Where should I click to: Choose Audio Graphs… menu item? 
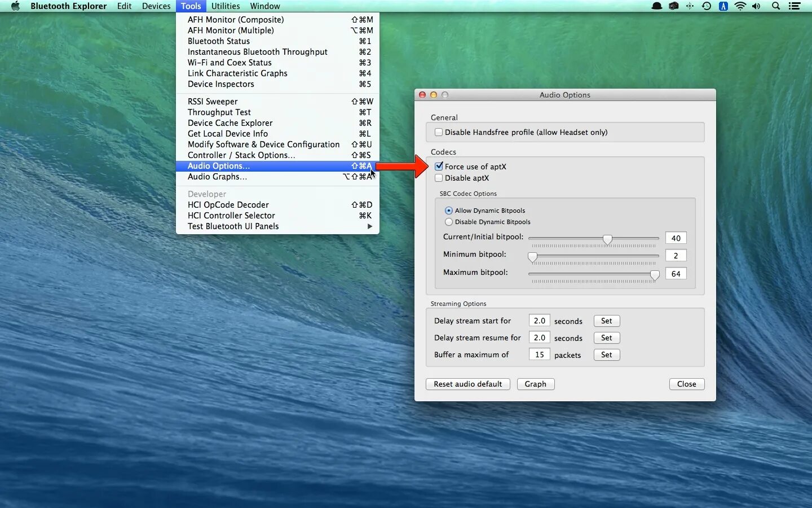pos(277,177)
